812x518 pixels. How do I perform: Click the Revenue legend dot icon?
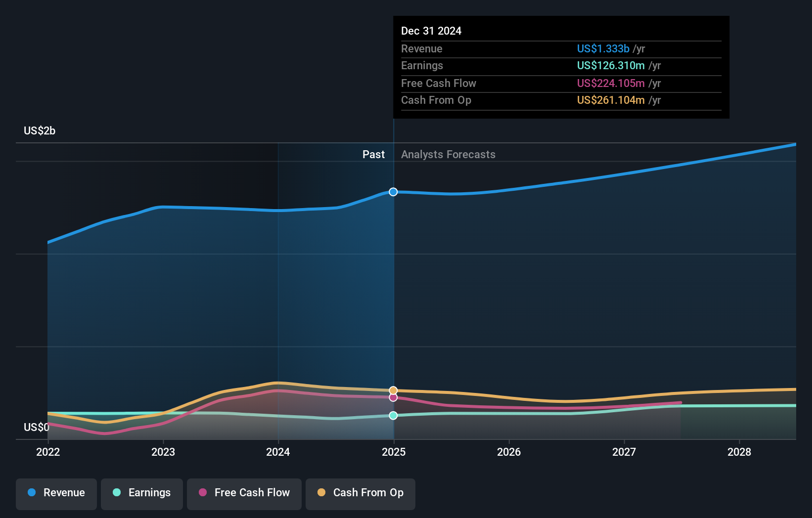point(33,493)
